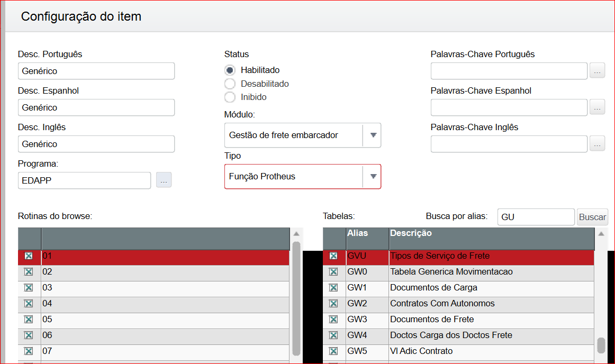Click the Palavras-Chave Inglês text field
The height and width of the screenshot is (364, 615).
pyautogui.click(x=509, y=144)
